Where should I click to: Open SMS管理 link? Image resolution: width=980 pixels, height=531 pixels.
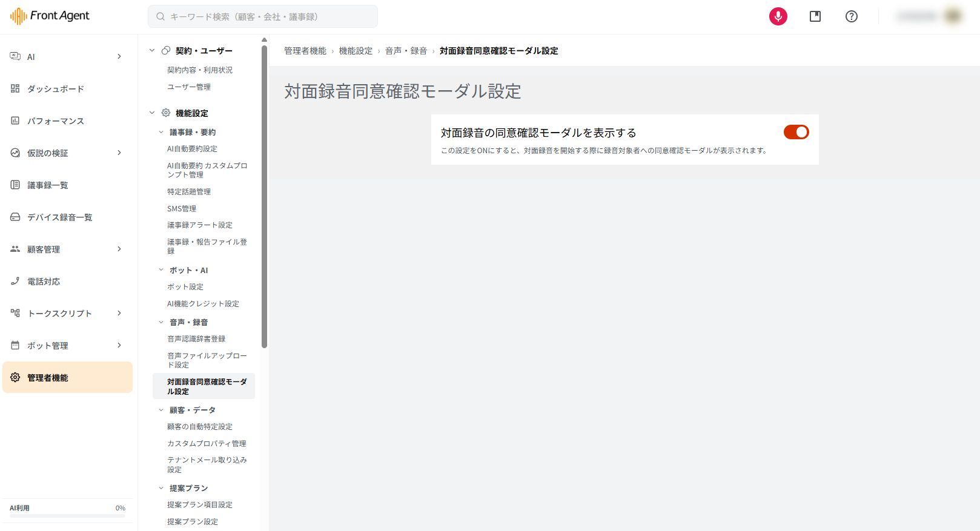point(182,209)
